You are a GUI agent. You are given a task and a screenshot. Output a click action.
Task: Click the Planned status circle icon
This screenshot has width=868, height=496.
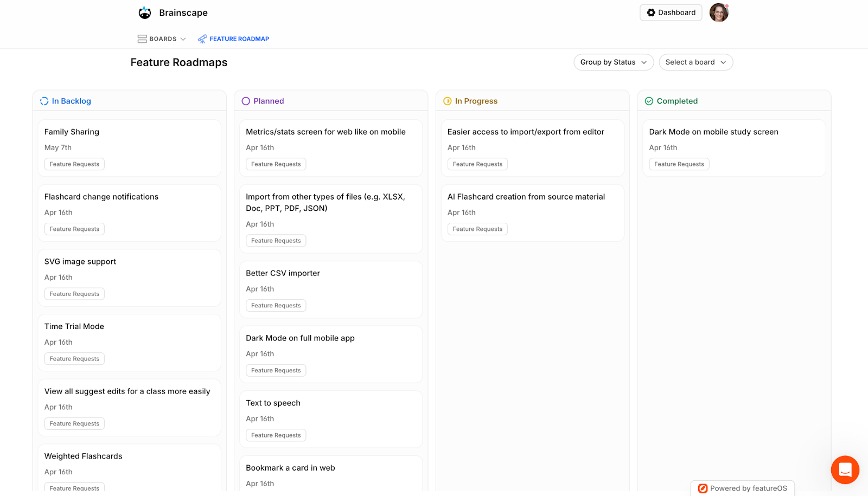[246, 101]
